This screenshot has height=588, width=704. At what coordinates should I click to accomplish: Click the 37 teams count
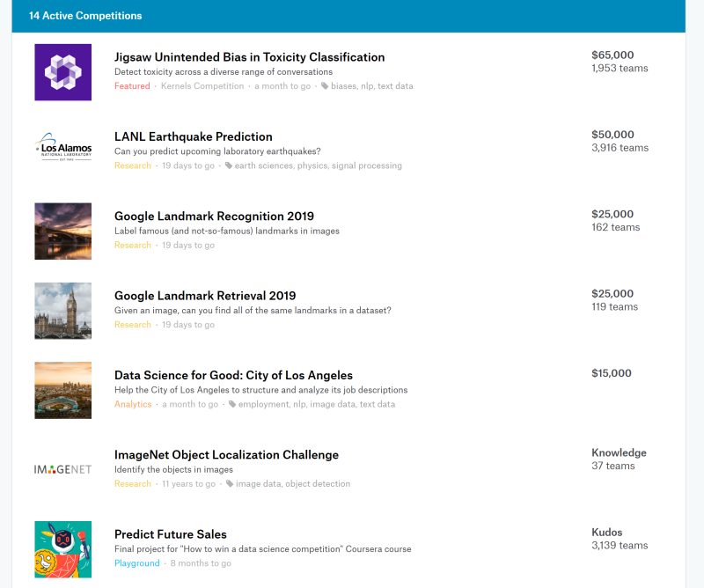612,466
